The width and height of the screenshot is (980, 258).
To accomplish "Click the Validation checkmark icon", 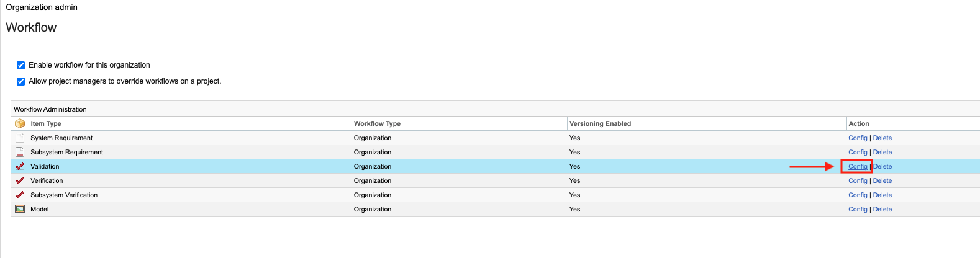I will tap(20, 166).
